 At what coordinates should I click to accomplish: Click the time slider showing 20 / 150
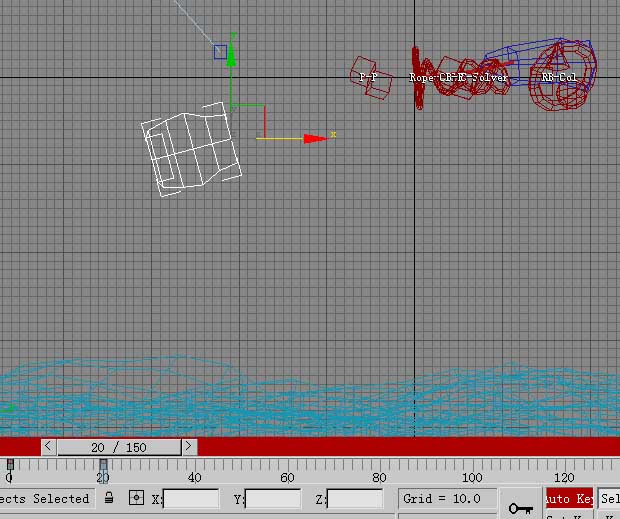(x=119, y=447)
